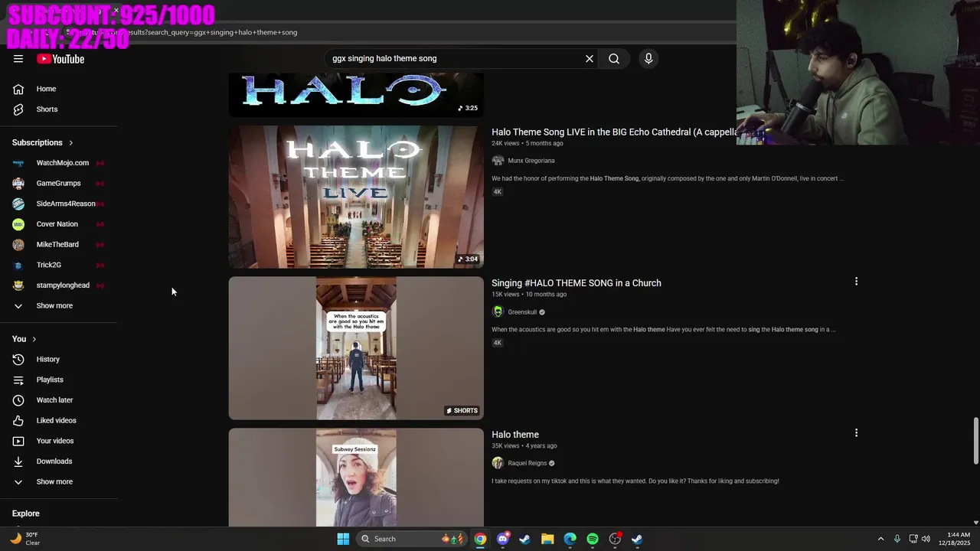Open the Explore section heading
Image resolution: width=980 pixels, height=551 pixels.
coord(26,514)
